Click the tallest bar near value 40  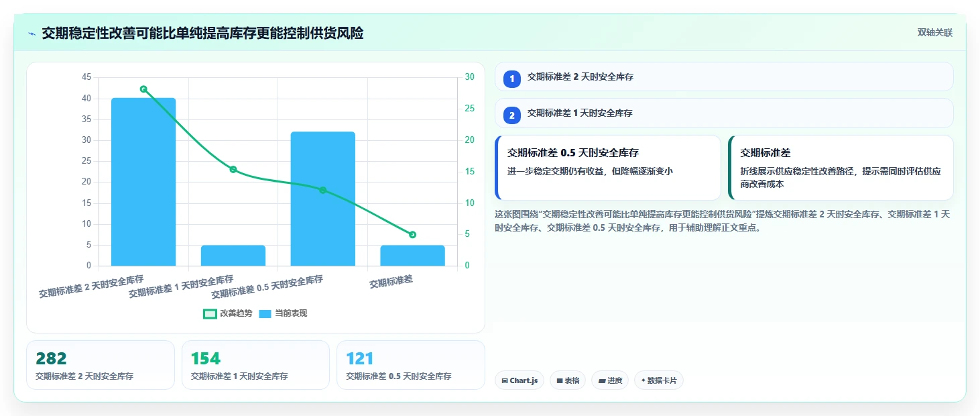(x=143, y=182)
